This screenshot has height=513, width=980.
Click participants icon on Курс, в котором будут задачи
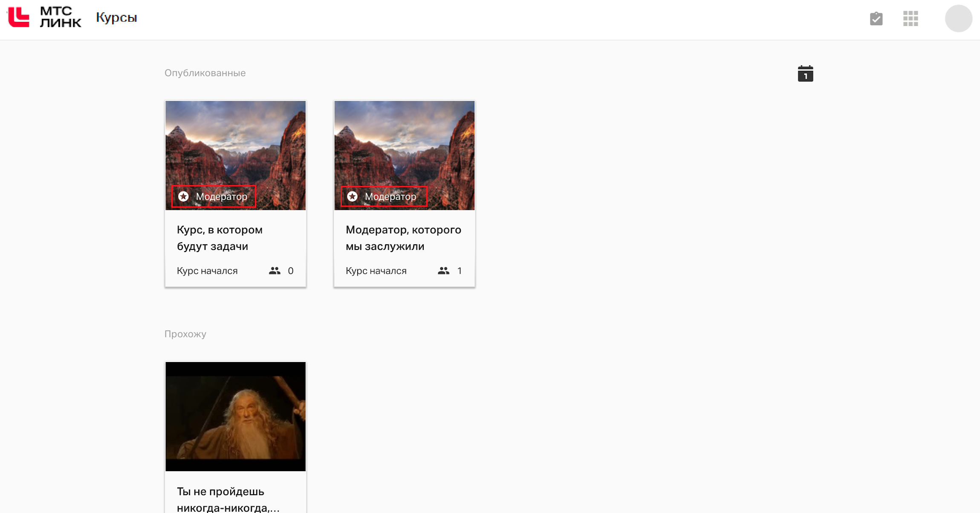tap(275, 271)
